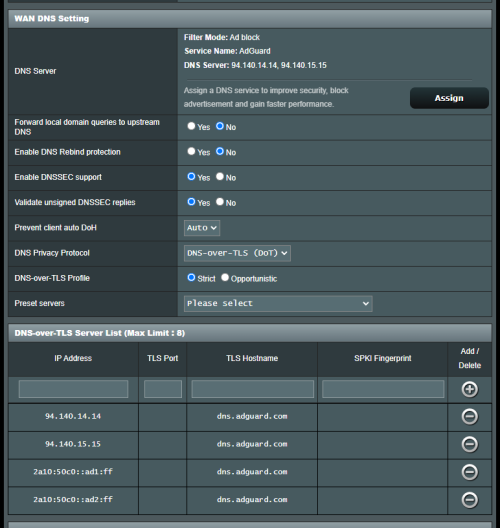Delete the 94.140.14.14 server entry
The height and width of the screenshot is (528, 500).
[469, 417]
